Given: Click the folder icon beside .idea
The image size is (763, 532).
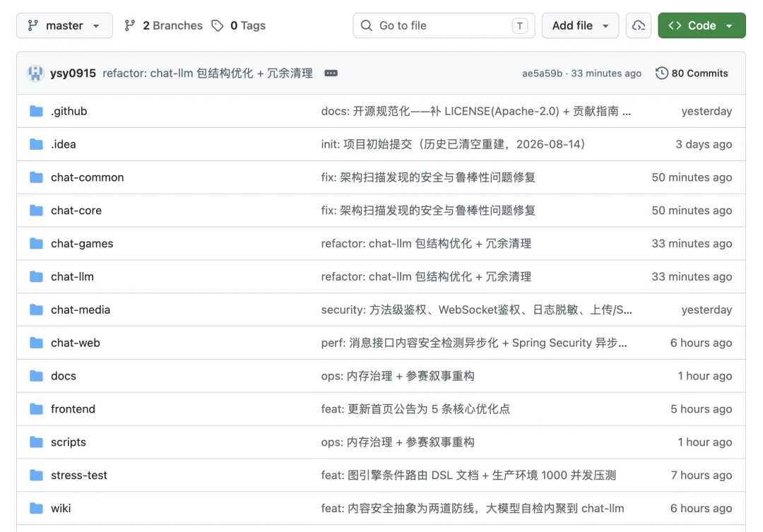Looking at the screenshot, I should [36, 144].
